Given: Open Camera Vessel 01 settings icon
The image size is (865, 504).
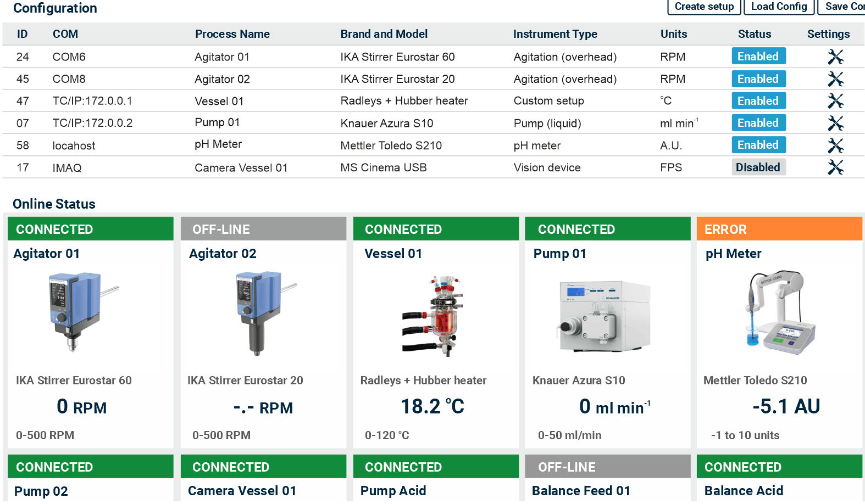Looking at the screenshot, I should (x=835, y=167).
